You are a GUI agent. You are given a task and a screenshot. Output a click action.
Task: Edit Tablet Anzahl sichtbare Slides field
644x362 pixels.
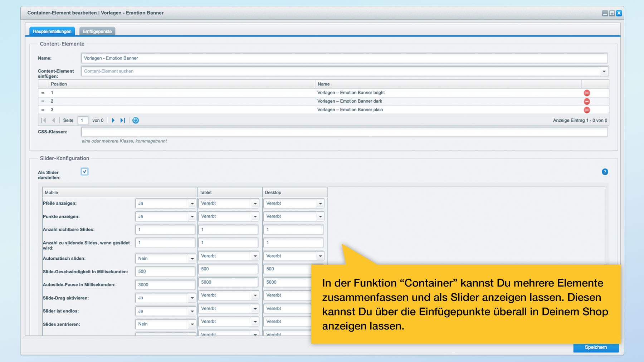click(x=228, y=230)
